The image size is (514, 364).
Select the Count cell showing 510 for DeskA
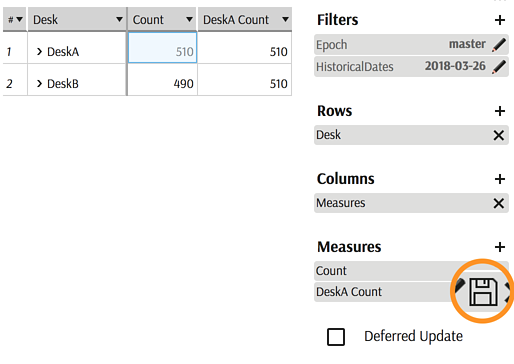pyautogui.click(x=163, y=48)
